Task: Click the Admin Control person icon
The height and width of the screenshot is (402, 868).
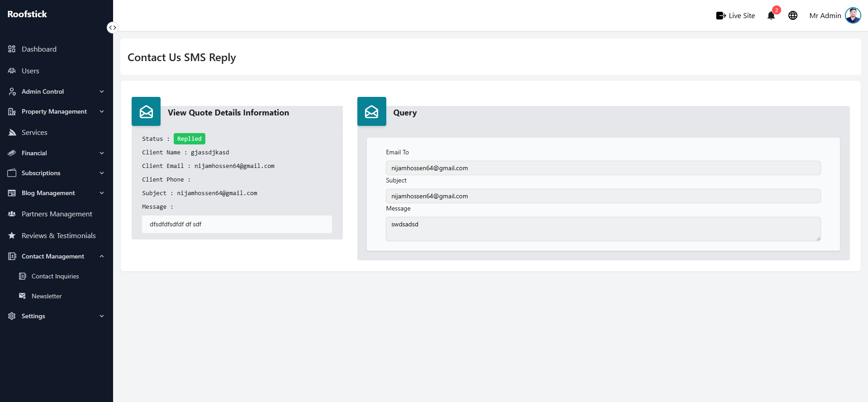Action: (12, 91)
